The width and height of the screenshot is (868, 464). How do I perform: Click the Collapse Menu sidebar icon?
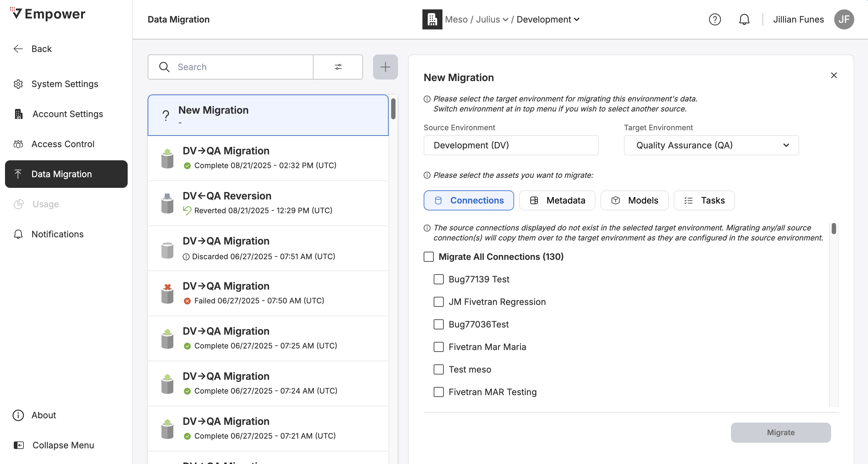coord(18,445)
